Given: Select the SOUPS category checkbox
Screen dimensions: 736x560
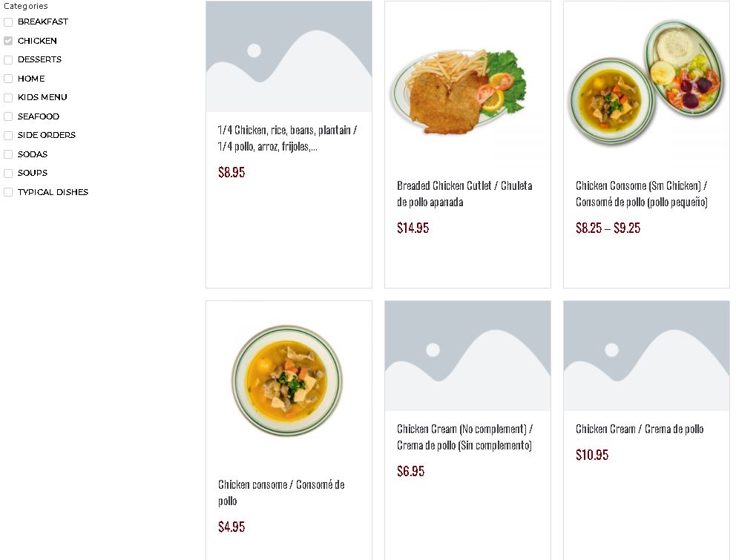Looking at the screenshot, I should pos(8,173).
